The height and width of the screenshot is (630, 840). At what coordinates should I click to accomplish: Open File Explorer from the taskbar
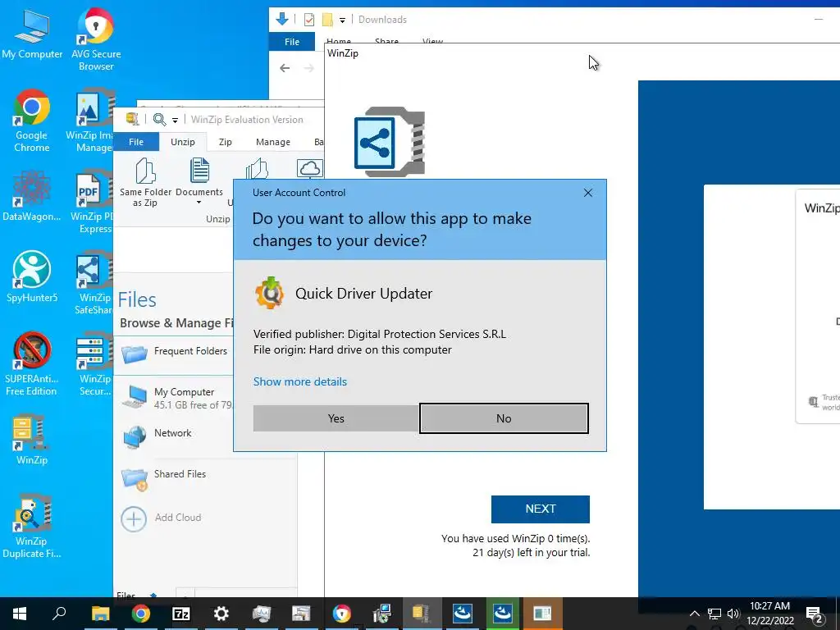pyautogui.click(x=100, y=614)
